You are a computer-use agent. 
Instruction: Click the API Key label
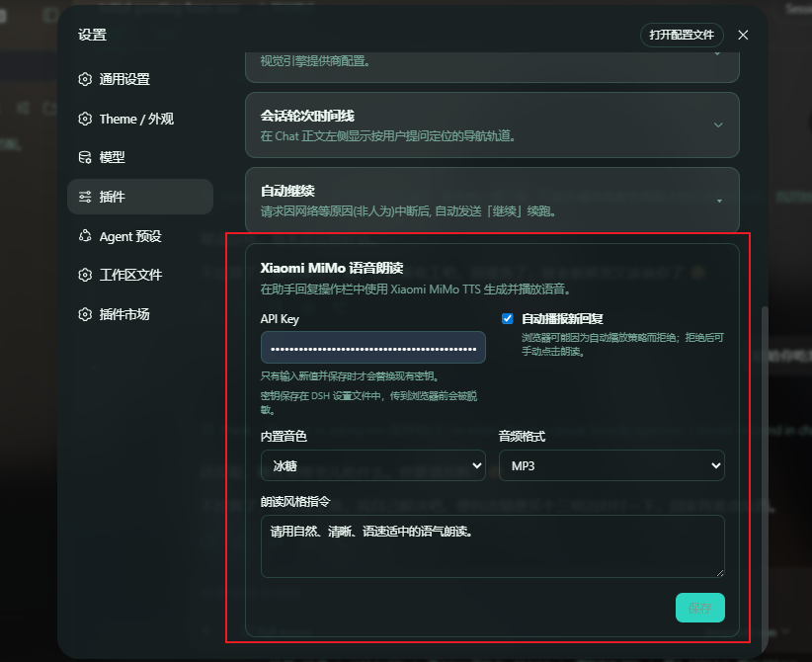pyautogui.click(x=280, y=319)
